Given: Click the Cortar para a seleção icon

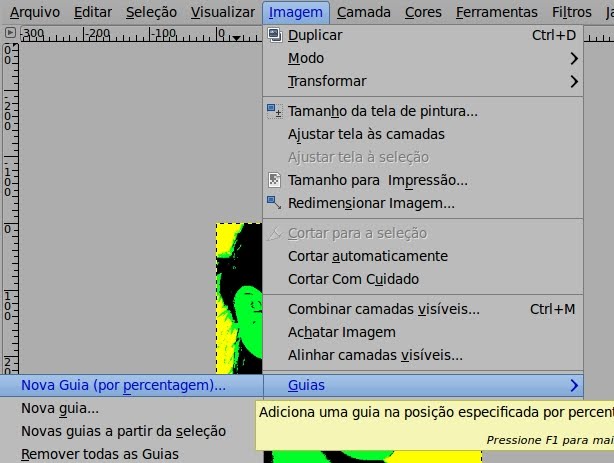Looking at the screenshot, I should [x=274, y=233].
